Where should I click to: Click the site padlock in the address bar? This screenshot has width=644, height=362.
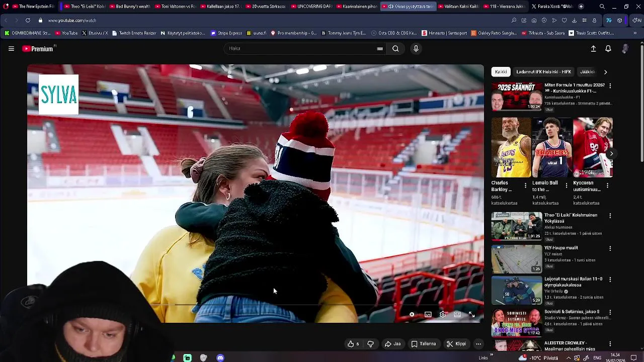(x=41, y=21)
